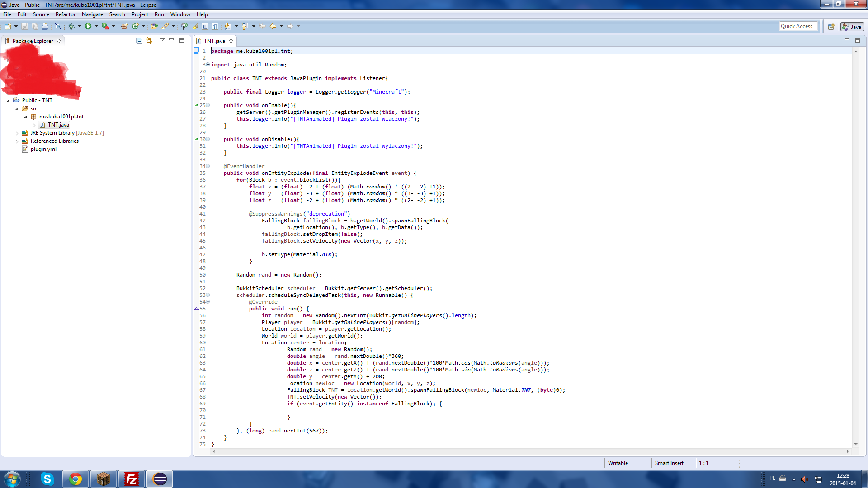868x488 pixels.
Task: Create a new Java class via toolbar icon
Action: 135,26
